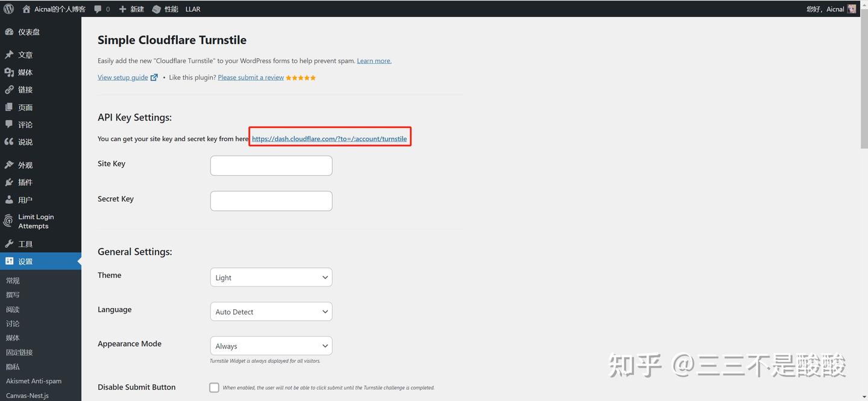Screen dimensions: 868x401
Task: Click the 说说 quote icon
Action: click(9, 142)
